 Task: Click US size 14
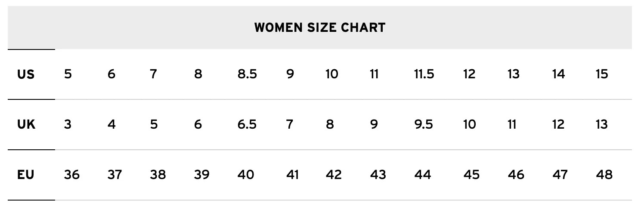[558, 74]
